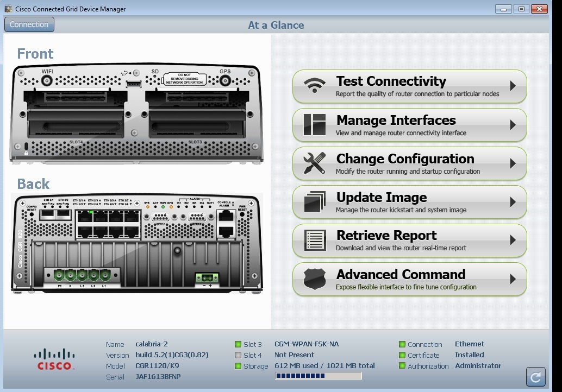Click the console RJ45 port on back

[x=226, y=216]
